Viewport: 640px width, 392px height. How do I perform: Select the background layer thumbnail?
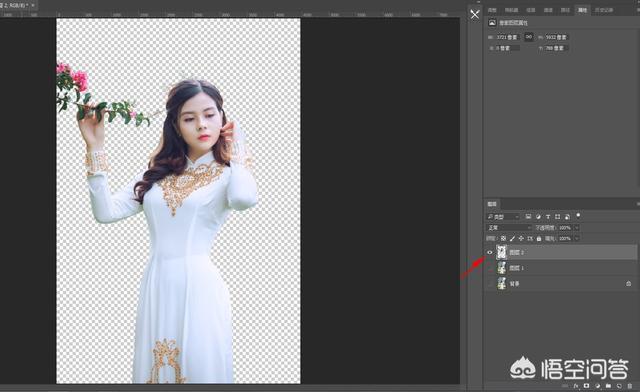click(502, 283)
